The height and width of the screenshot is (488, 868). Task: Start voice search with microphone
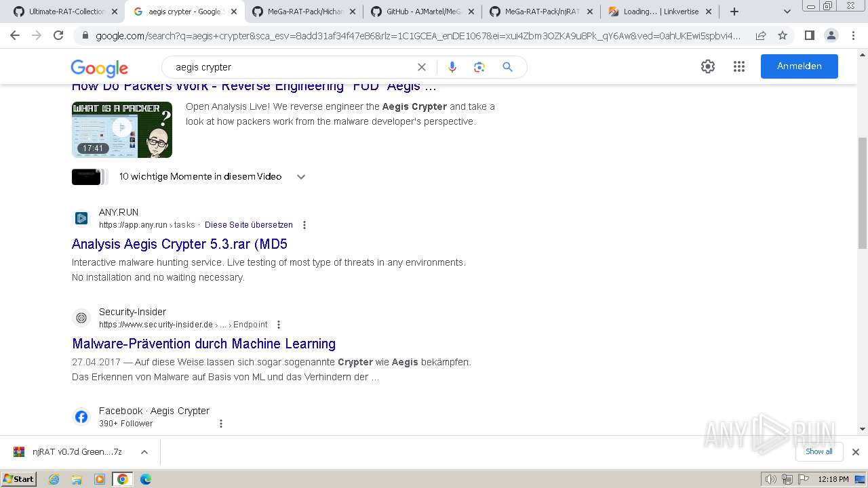coord(452,67)
